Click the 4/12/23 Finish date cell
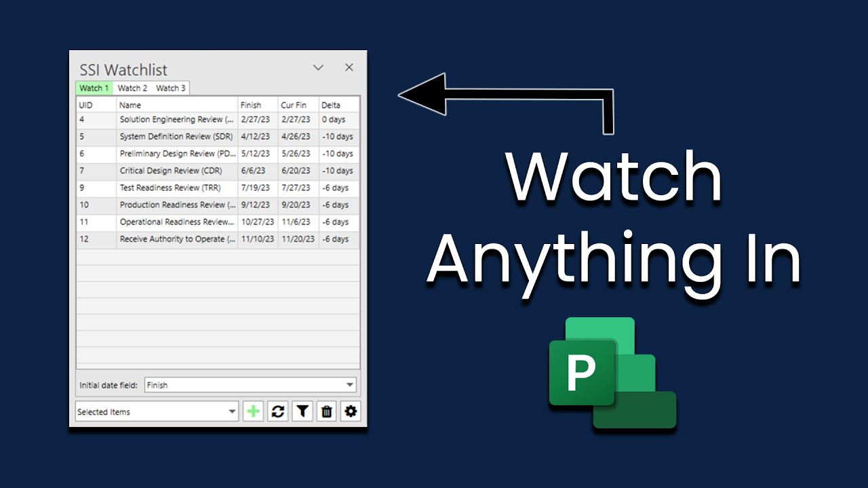 tap(258, 137)
